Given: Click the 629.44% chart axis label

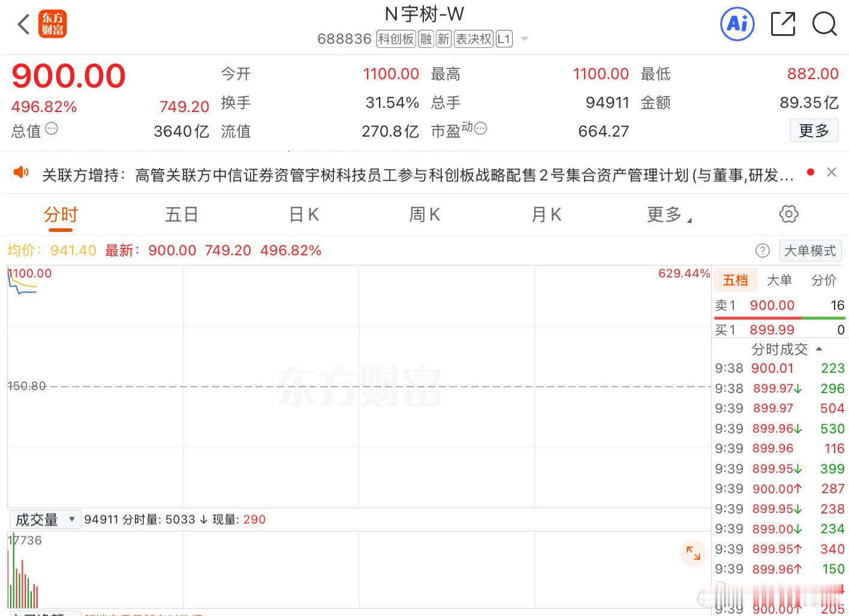Looking at the screenshot, I should (x=684, y=273).
